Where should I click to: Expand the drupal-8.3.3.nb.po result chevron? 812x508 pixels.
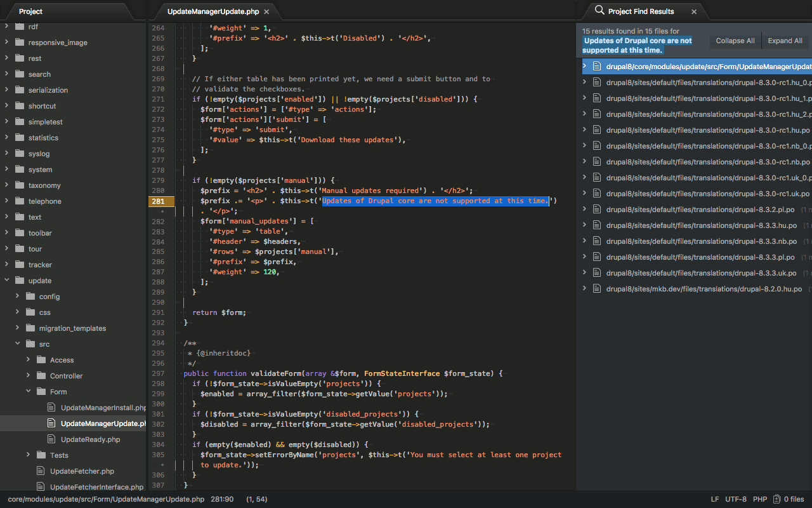coord(585,241)
